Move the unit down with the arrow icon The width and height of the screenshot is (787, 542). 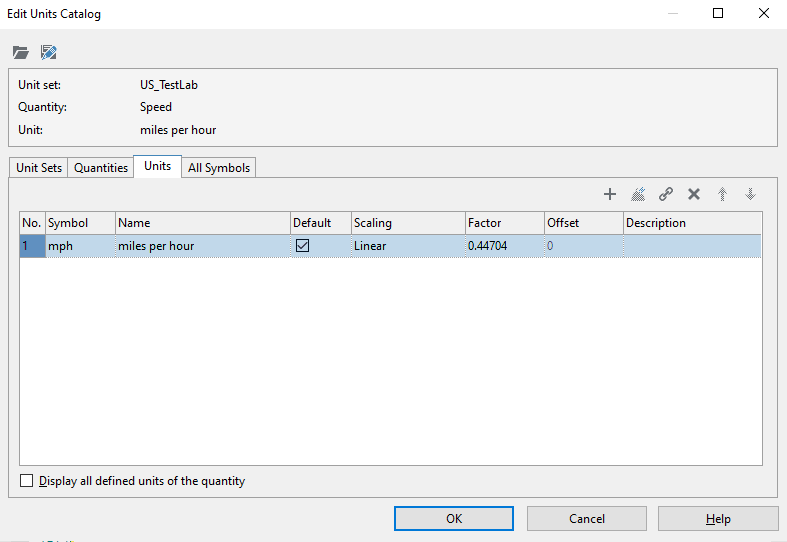[750, 194]
